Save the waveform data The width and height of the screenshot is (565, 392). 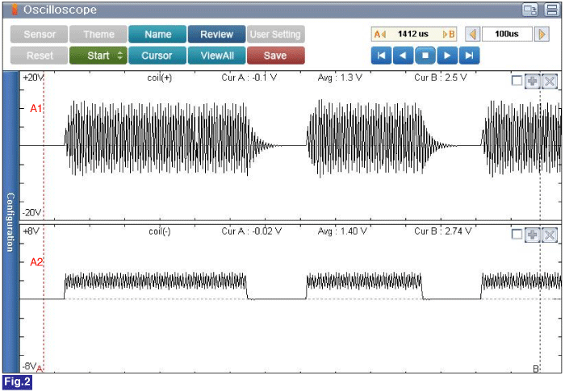click(x=276, y=56)
